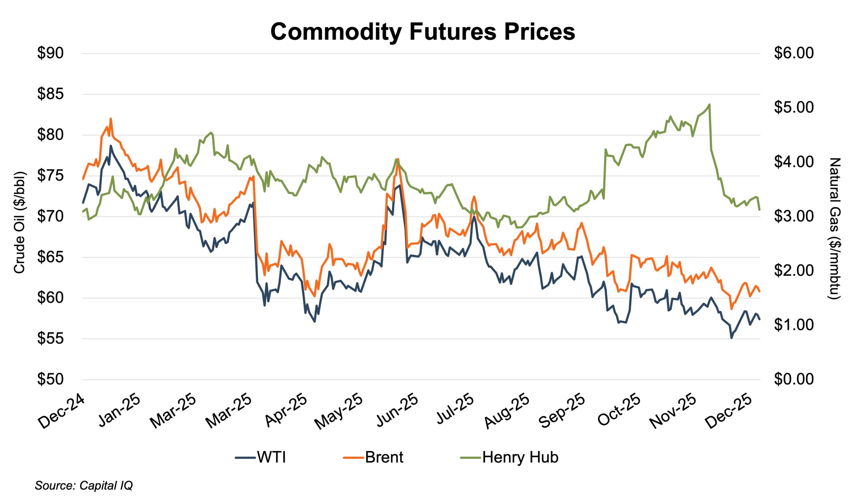
Task: Select the $3.00 natural gas axis label
Action: click(794, 217)
